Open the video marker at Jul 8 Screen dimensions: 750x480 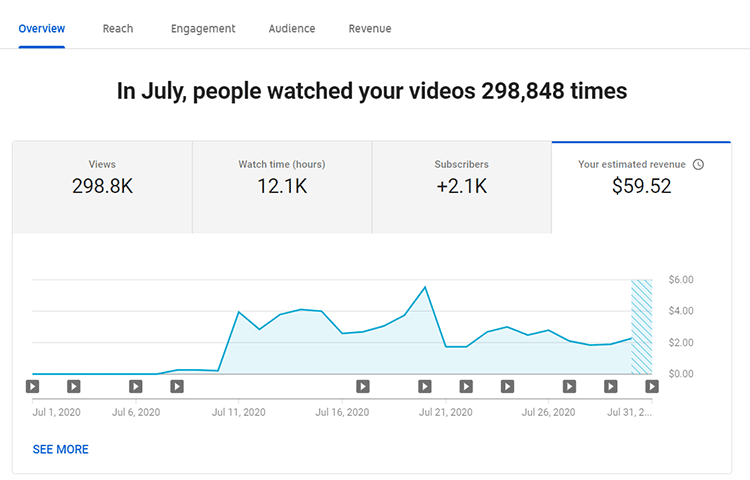(177, 386)
